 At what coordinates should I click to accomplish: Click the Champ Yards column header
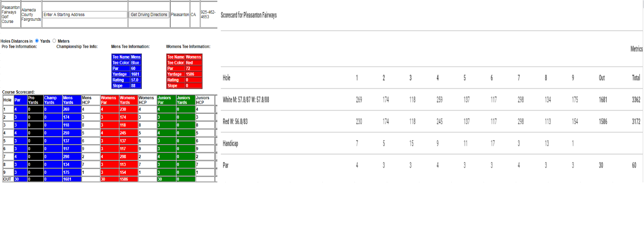coord(52,100)
